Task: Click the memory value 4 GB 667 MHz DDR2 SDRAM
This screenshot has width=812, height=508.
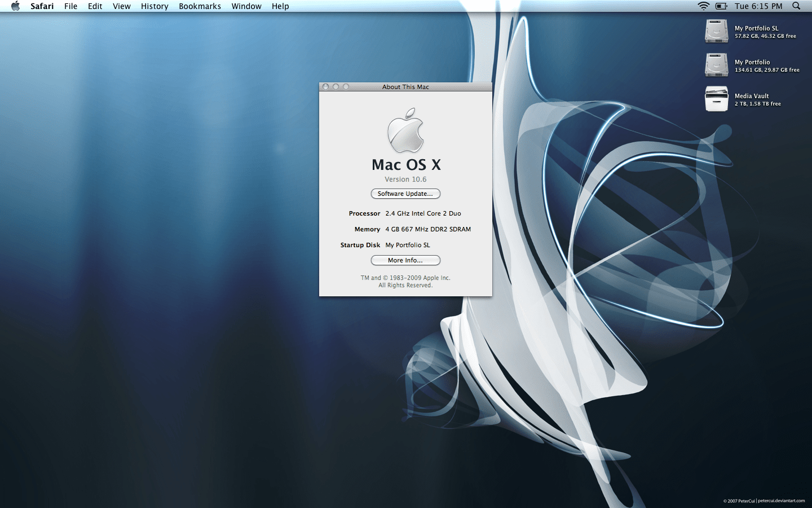Action: click(x=428, y=229)
